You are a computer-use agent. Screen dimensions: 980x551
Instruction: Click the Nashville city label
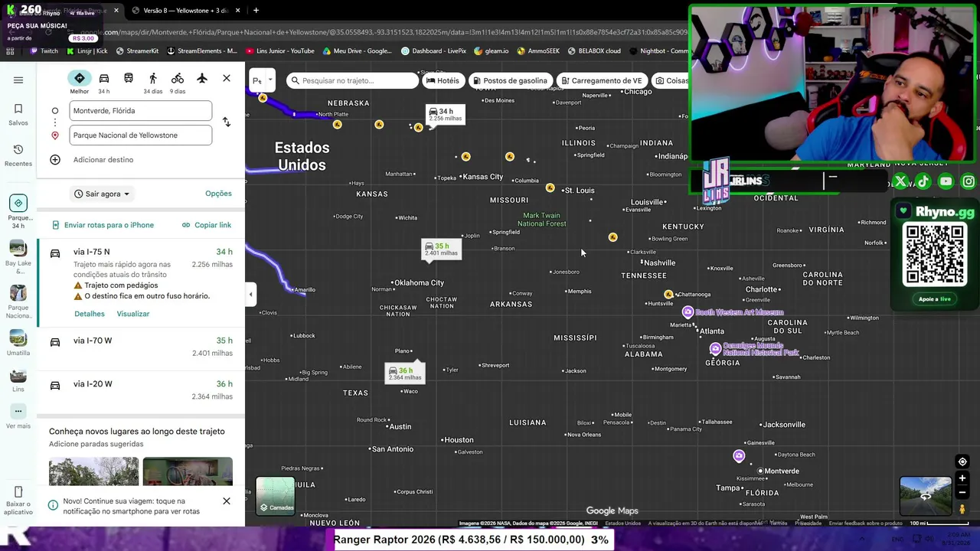coord(658,262)
